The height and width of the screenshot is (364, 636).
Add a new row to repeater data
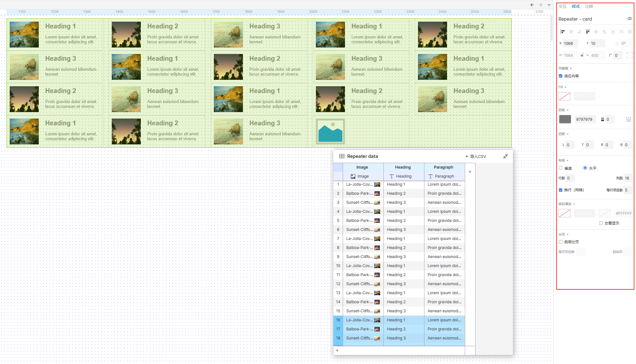[337, 350]
